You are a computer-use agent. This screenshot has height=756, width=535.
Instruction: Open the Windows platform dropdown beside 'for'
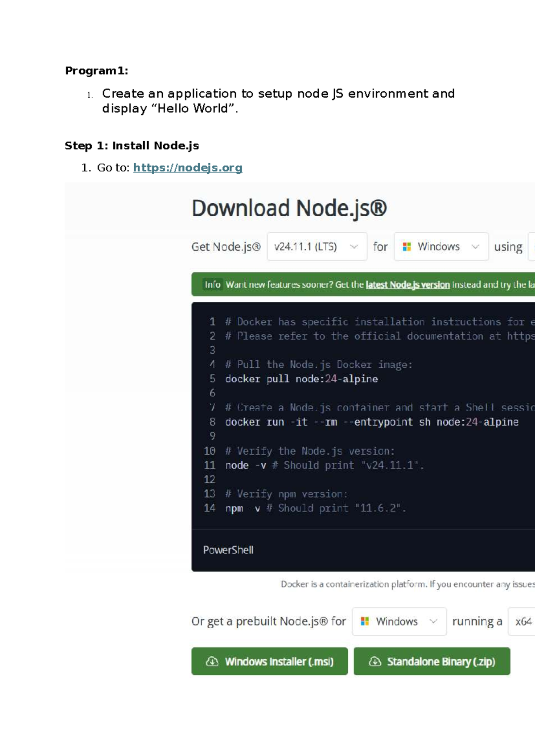point(441,247)
